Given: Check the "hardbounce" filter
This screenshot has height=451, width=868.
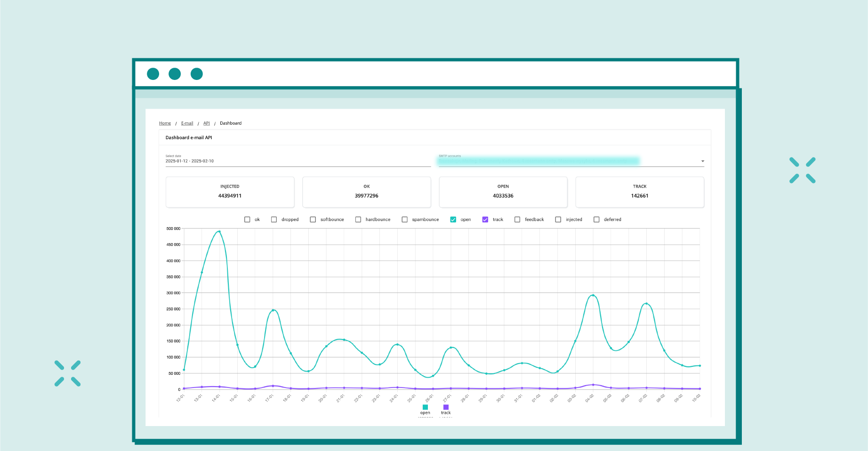Looking at the screenshot, I should (x=358, y=219).
